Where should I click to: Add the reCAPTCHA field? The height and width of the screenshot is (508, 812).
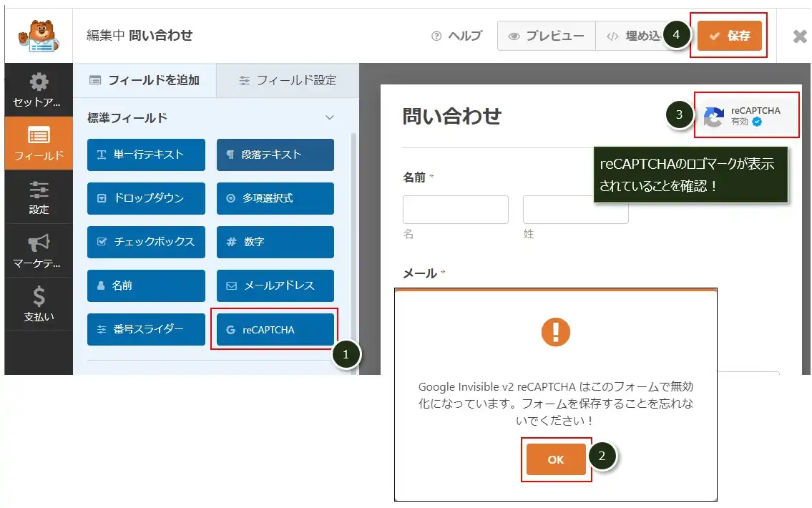click(x=275, y=329)
